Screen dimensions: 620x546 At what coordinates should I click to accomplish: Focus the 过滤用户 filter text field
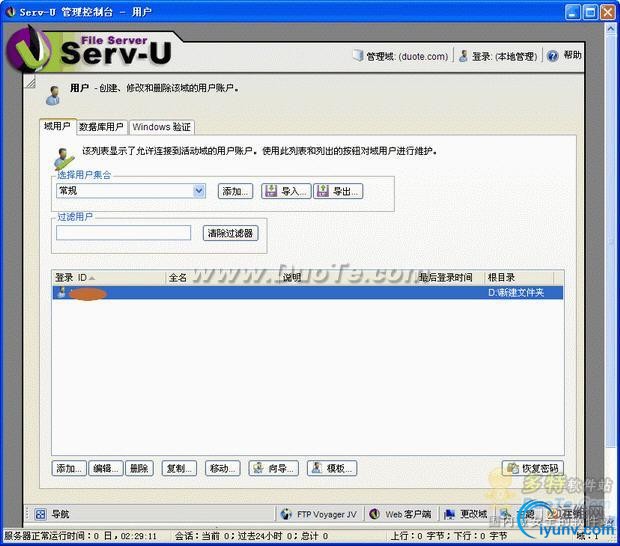pos(123,233)
